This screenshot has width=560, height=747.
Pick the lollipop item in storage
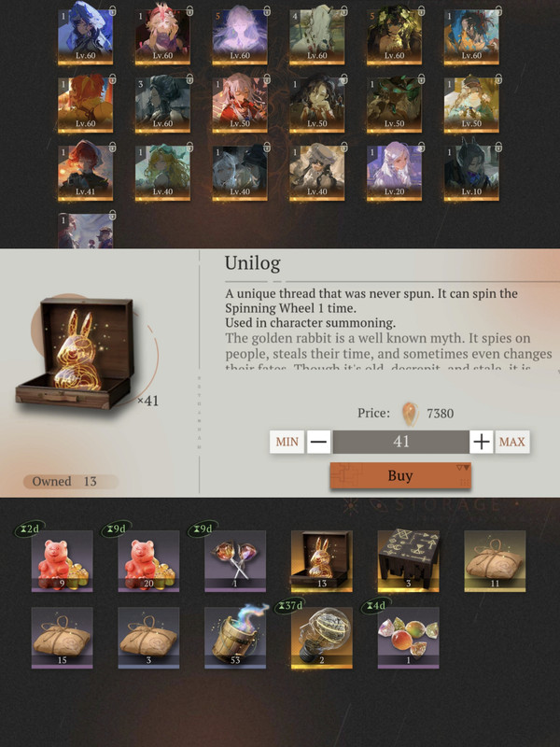[235, 561]
